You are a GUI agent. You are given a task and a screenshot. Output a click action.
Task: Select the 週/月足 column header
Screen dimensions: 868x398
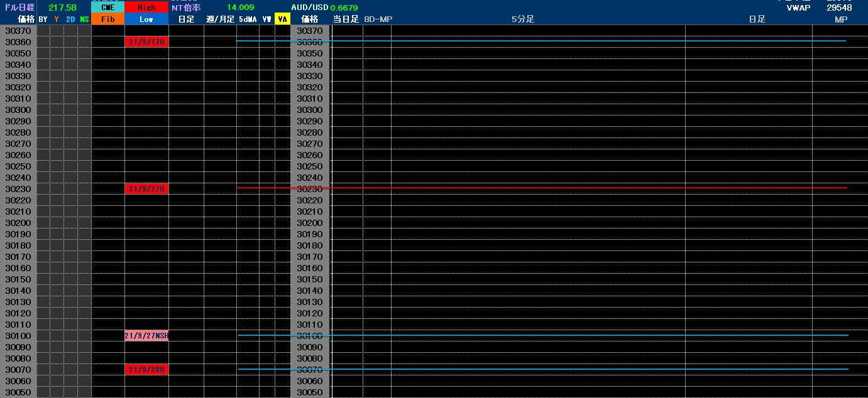click(x=220, y=19)
